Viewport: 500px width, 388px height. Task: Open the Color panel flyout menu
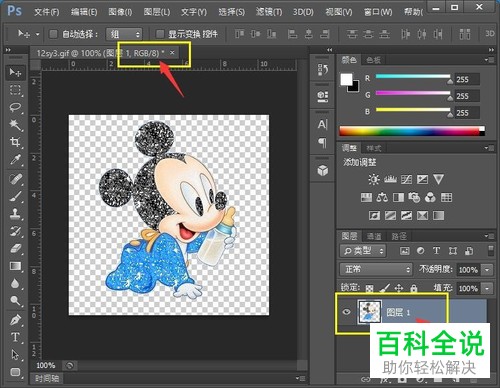tap(489, 60)
